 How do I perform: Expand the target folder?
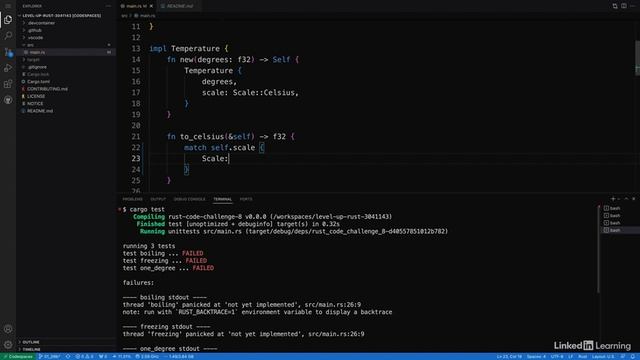tap(33, 60)
